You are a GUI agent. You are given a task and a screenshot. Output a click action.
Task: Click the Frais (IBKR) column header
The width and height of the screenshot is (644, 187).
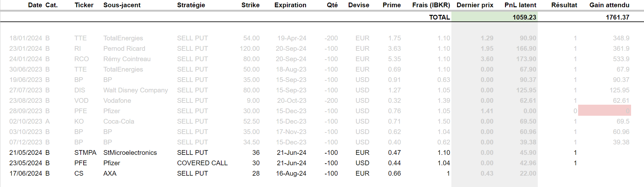[431, 5]
